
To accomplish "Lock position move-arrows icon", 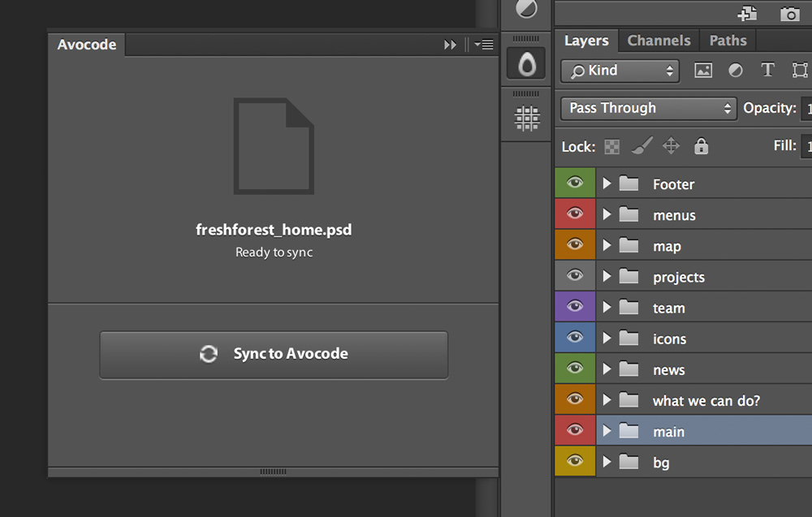I will pyautogui.click(x=672, y=145).
